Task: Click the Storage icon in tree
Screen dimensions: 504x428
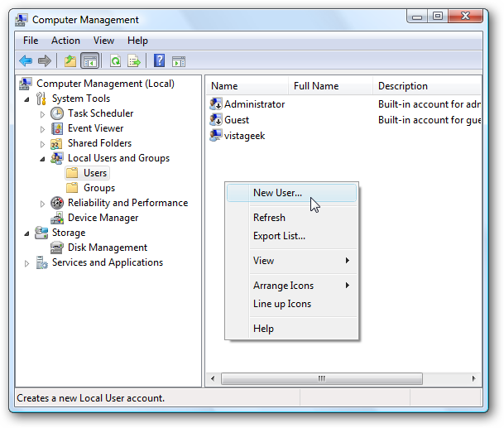Action: click(x=41, y=233)
